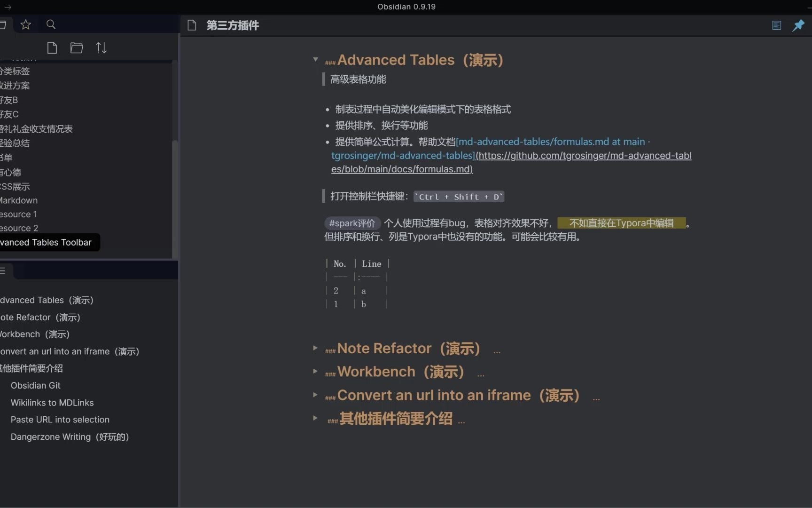This screenshot has width=812, height=508.
Task: Toggle between edit and preview mode
Action: (776, 25)
